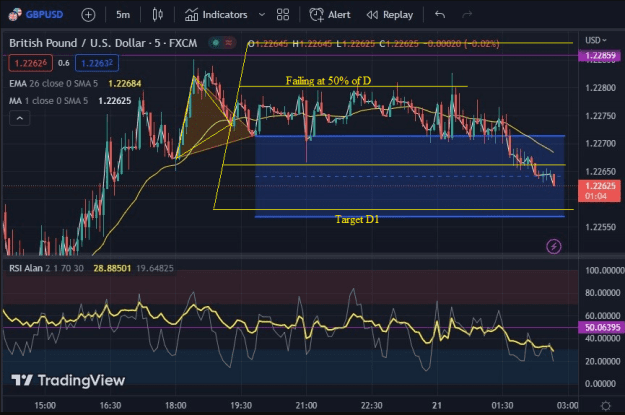This screenshot has width=625, height=415.
Task: Open the layout grid selector
Action: (283, 15)
